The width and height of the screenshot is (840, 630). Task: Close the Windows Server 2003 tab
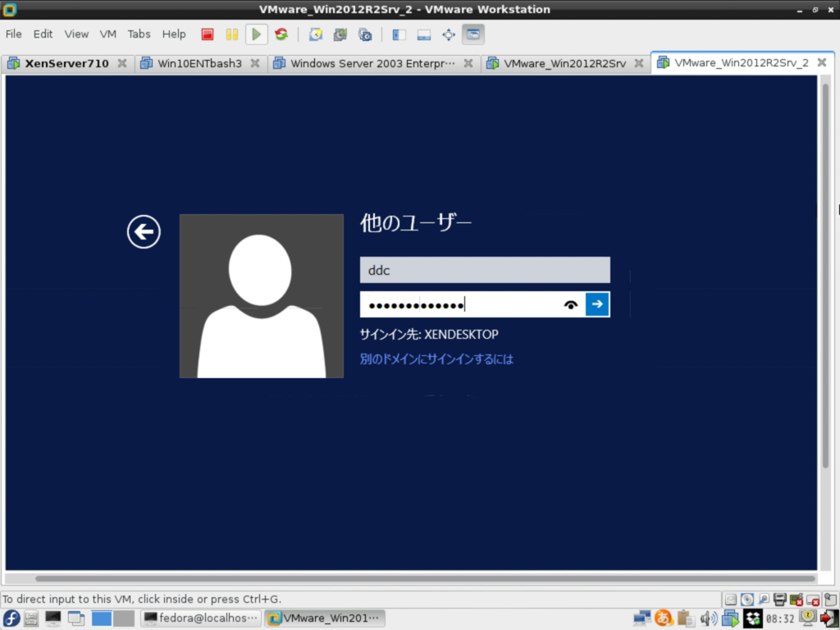coord(468,63)
